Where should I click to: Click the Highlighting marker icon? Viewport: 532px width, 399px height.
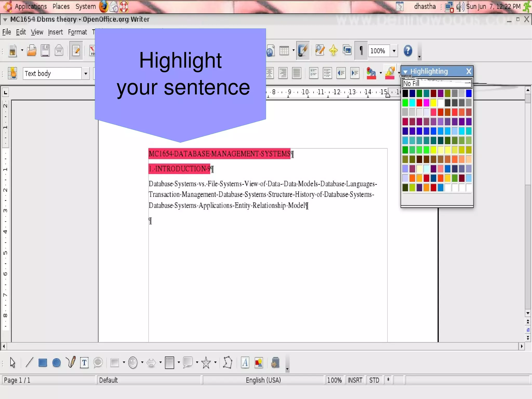coord(390,73)
